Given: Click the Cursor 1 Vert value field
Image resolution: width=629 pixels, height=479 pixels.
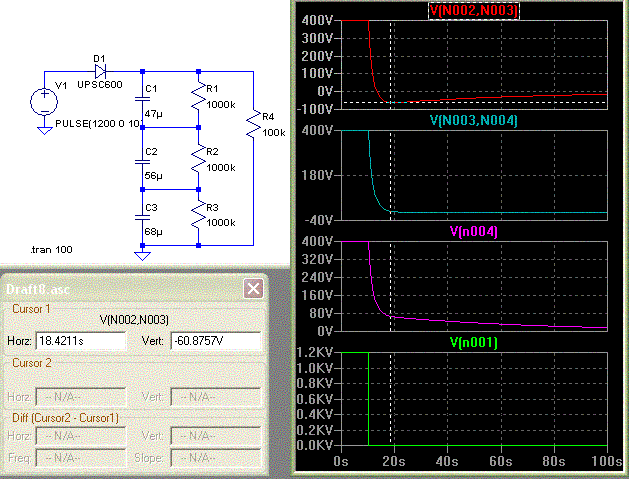Looking at the screenshot, I should (215, 342).
